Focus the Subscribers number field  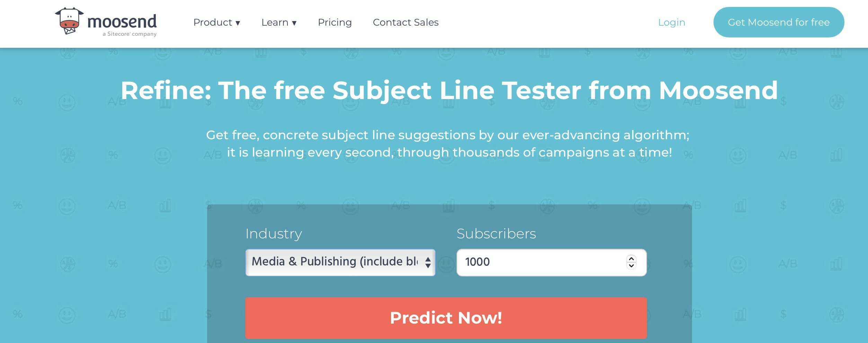coord(551,262)
